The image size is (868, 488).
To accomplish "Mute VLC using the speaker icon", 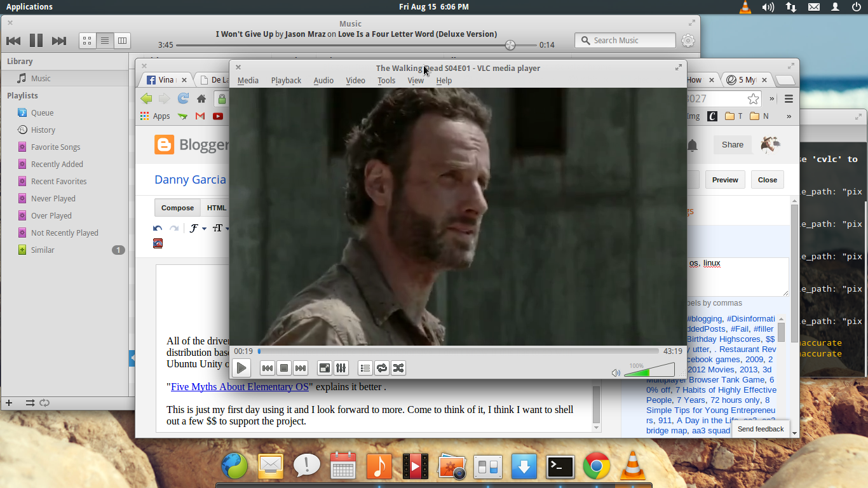I will tap(616, 373).
